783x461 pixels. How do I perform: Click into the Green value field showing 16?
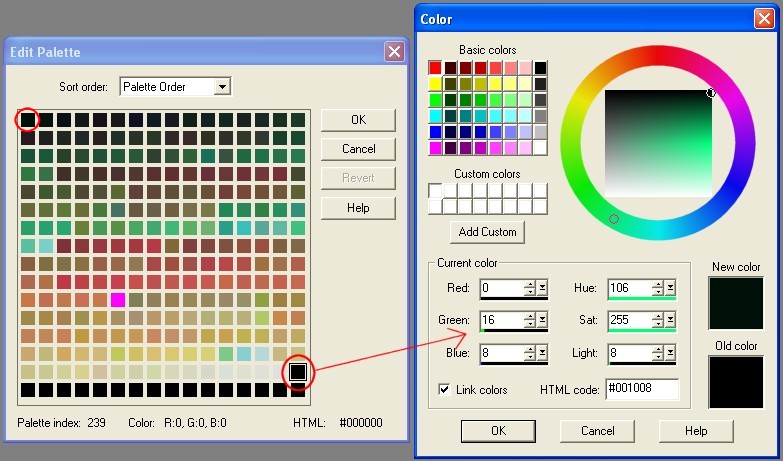(x=502, y=320)
